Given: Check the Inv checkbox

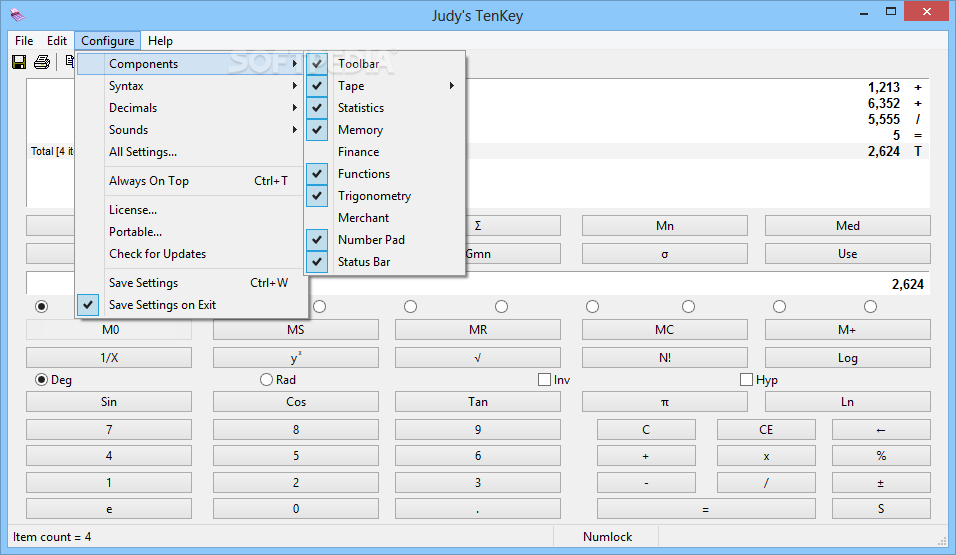Looking at the screenshot, I should pyautogui.click(x=544, y=380).
